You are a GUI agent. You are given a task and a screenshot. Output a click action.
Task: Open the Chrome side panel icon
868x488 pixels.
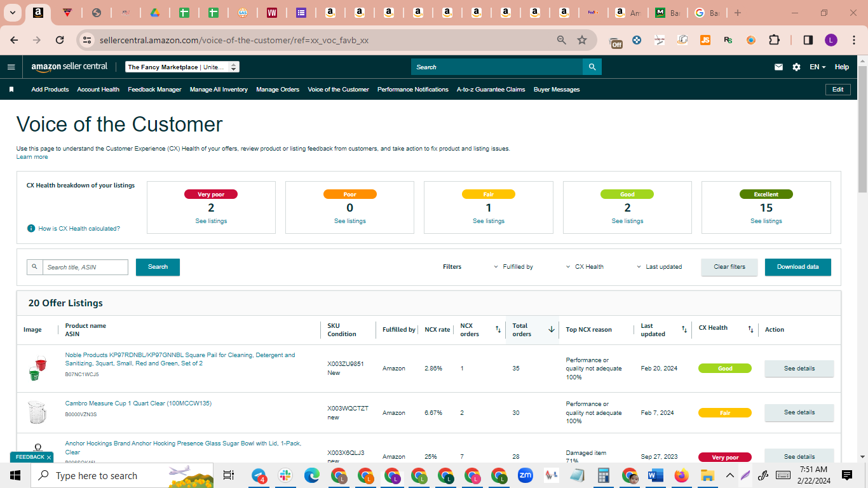click(x=808, y=40)
